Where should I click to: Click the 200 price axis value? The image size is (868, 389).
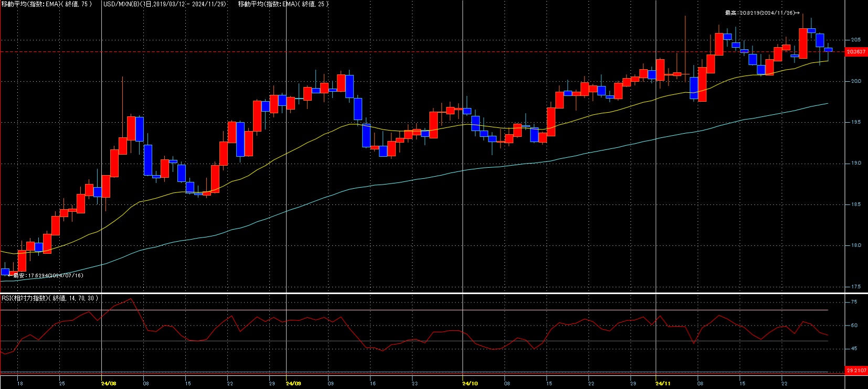(856, 81)
